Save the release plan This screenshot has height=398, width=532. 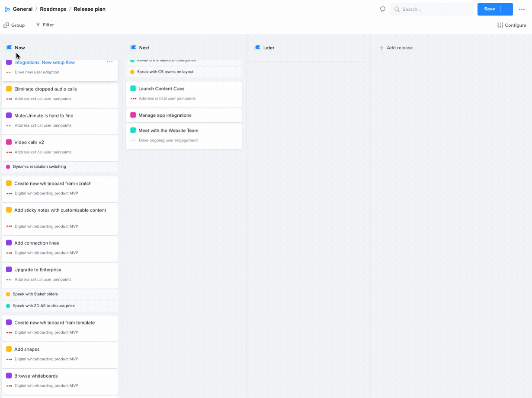tap(489, 9)
